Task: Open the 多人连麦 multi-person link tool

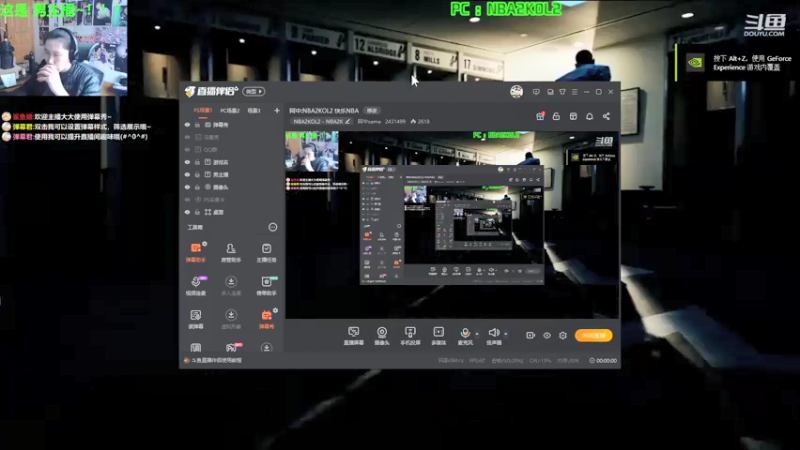Action: click(231, 285)
